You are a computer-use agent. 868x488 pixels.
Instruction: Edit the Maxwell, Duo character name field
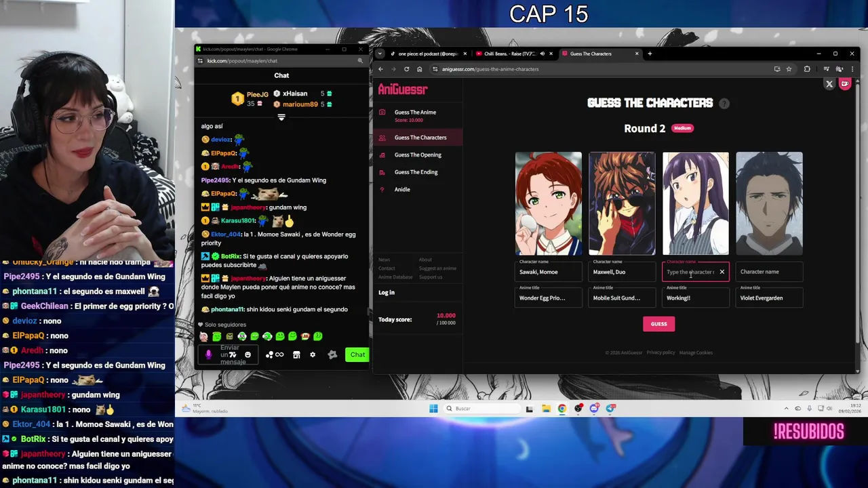pos(622,272)
